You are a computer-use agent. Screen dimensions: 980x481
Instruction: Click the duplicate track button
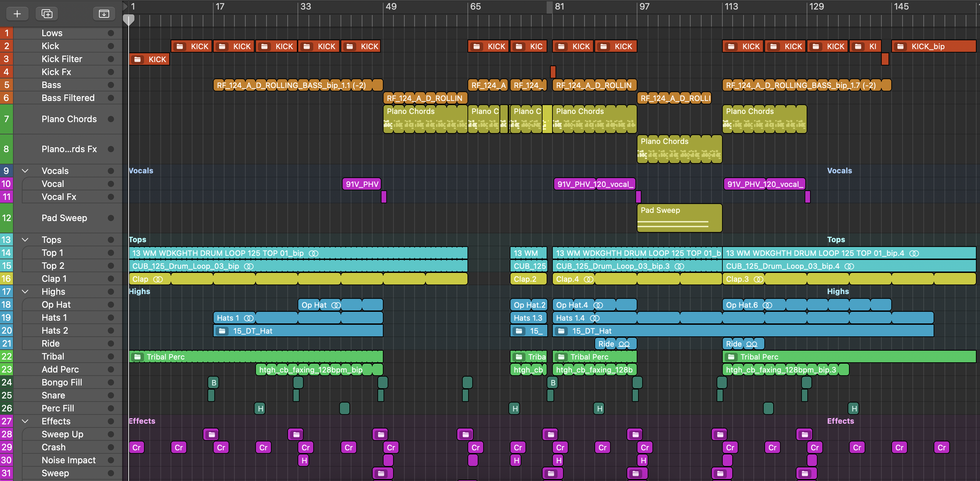click(47, 14)
